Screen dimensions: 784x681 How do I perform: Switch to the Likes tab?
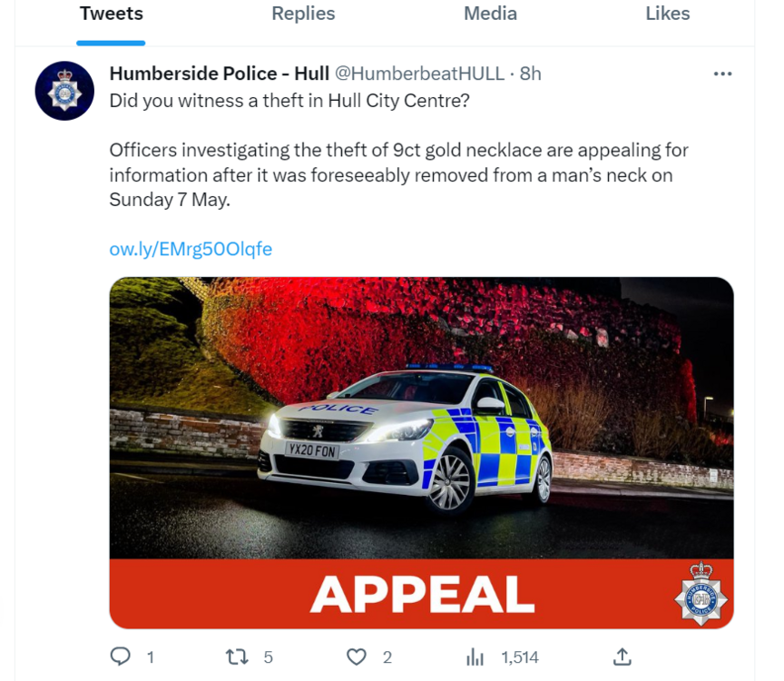[x=668, y=14]
